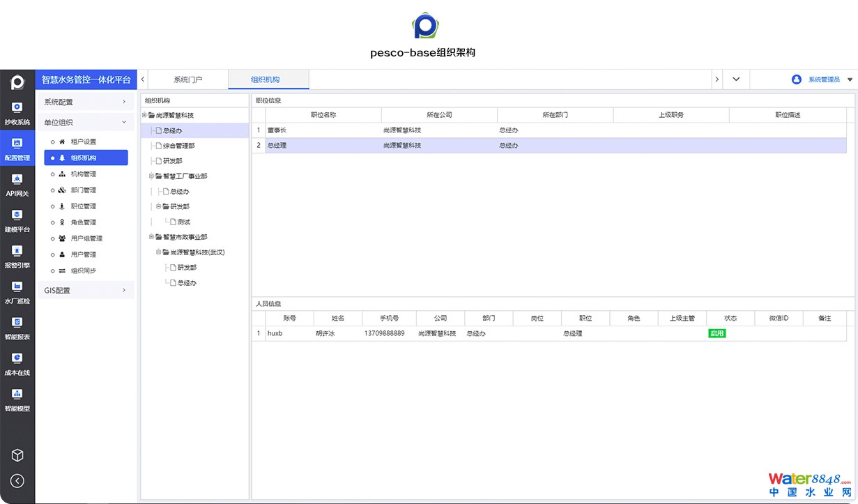The height and width of the screenshot is (504, 858).
Task: Click the 报警引擎 sidebar icon
Action: click(17, 252)
